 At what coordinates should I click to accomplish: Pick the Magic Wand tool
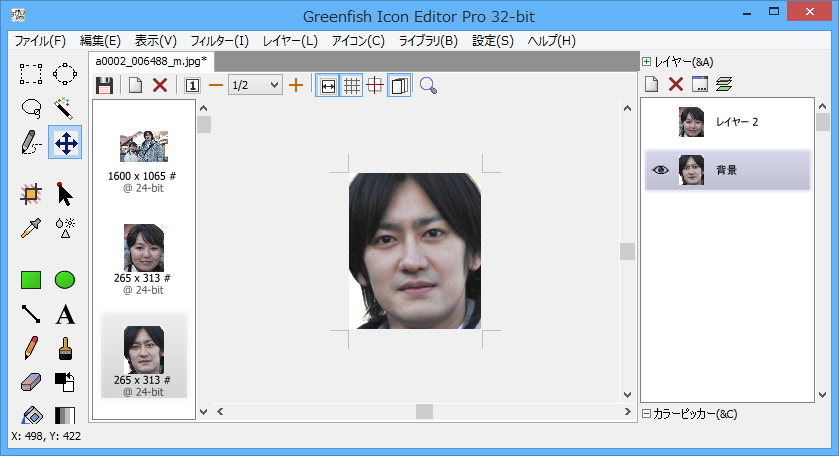pyautogui.click(x=65, y=108)
